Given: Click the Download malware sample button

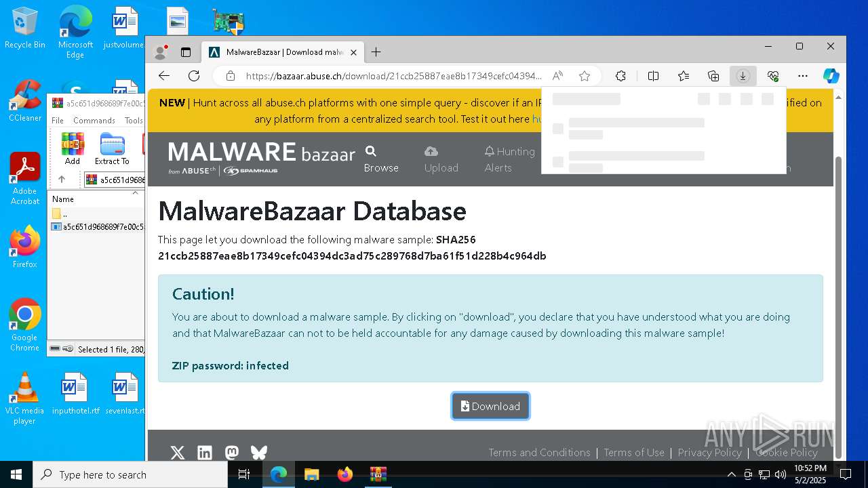Looking at the screenshot, I should click(x=490, y=406).
